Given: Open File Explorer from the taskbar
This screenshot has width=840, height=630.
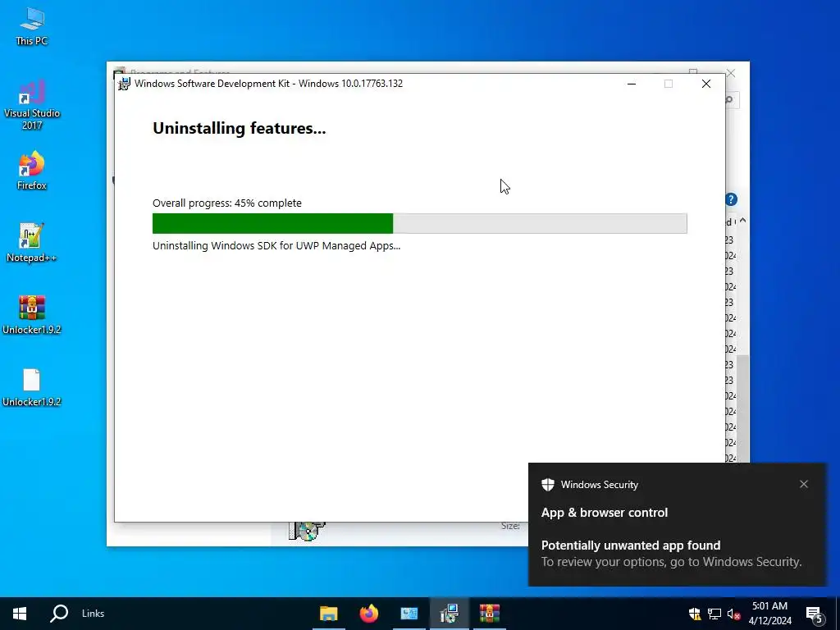Looking at the screenshot, I should (328, 614).
